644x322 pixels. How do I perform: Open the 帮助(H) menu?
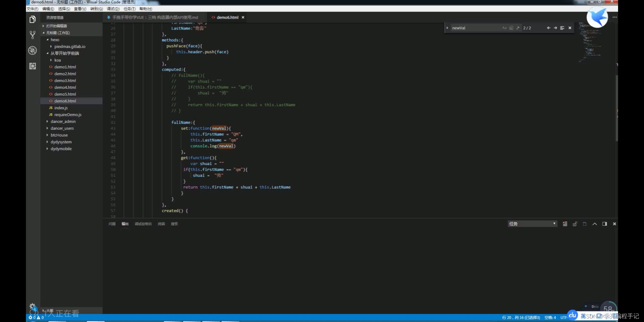[x=146, y=9]
